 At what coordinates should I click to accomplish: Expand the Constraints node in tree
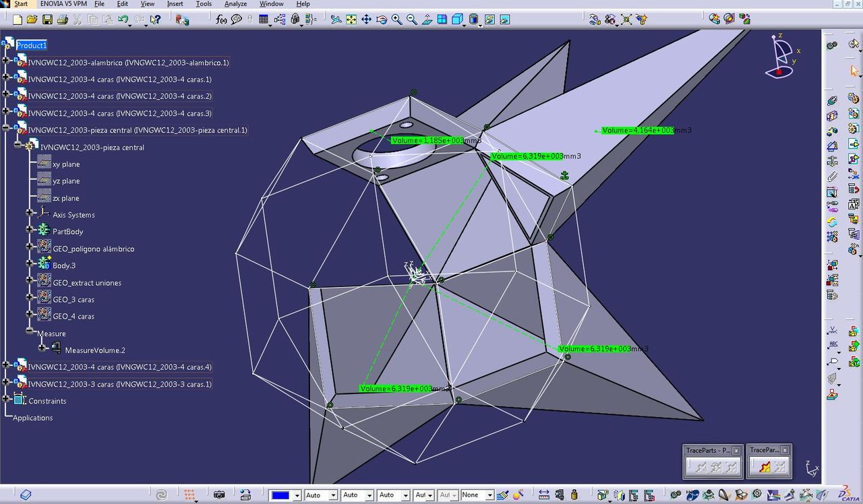(x=6, y=401)
